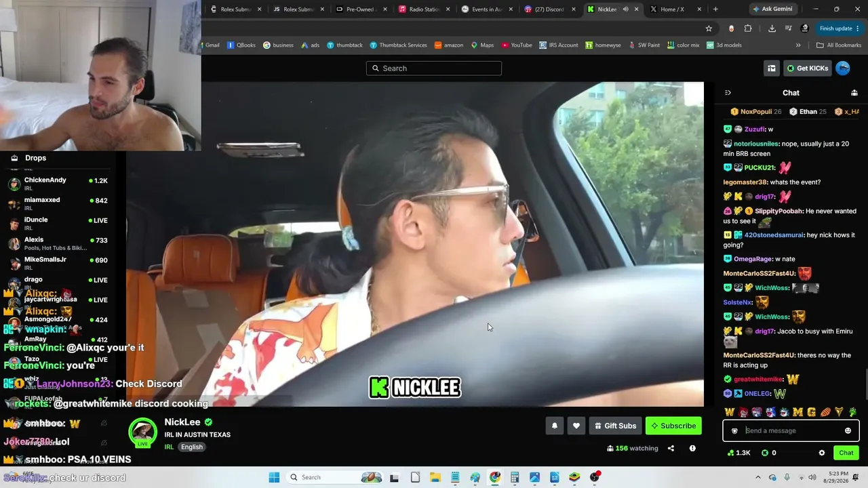Screen dimensions: 868x488
Task: Open miamaxxed's channel in the sidebar
Action: tap(58, 203)
